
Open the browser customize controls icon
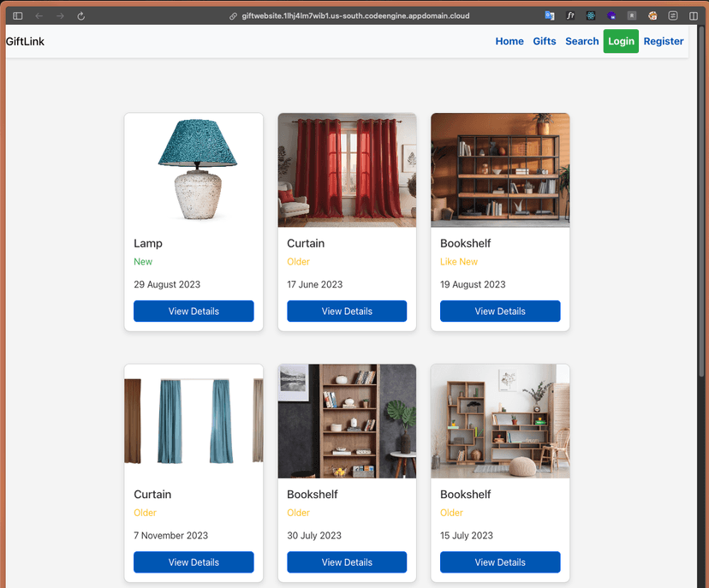673,15
